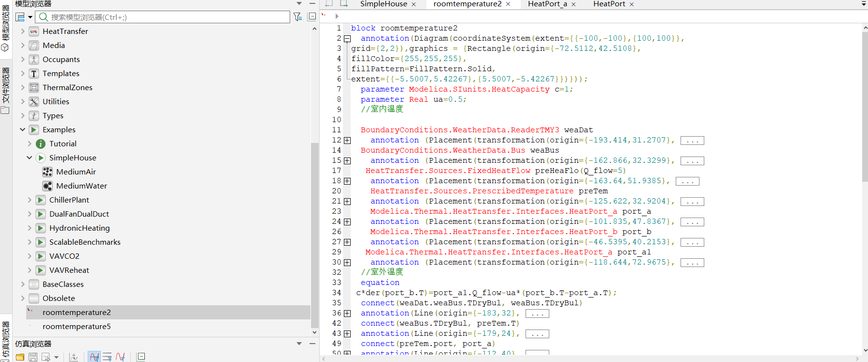This screenshot has height=362, width=868.
Task: Select ScalableBenchmarks in the tree
Action: coord(85,242)
